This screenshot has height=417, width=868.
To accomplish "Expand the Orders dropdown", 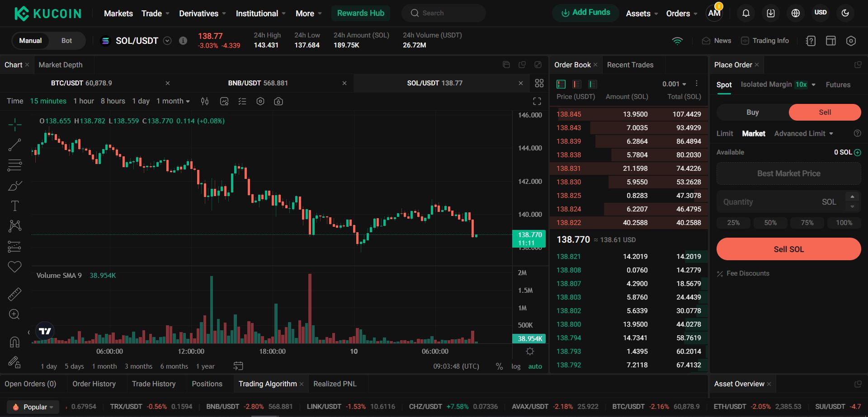I will point(682,14).
